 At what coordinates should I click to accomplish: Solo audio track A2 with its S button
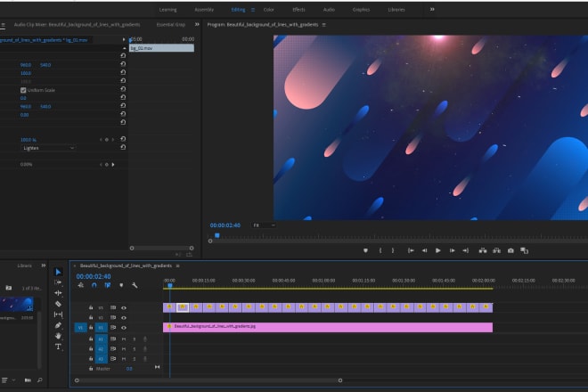click(x=135, y=349)
